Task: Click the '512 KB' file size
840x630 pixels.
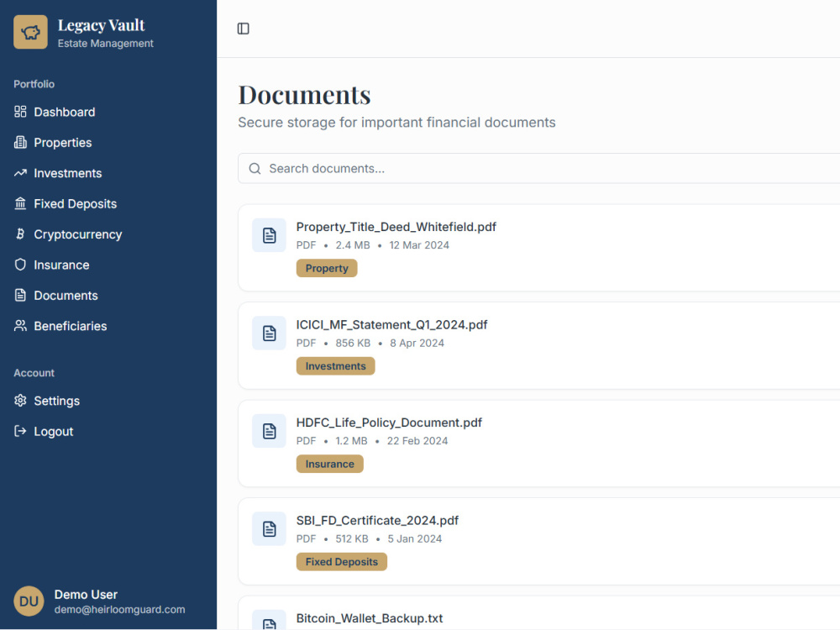Action: 352,539
